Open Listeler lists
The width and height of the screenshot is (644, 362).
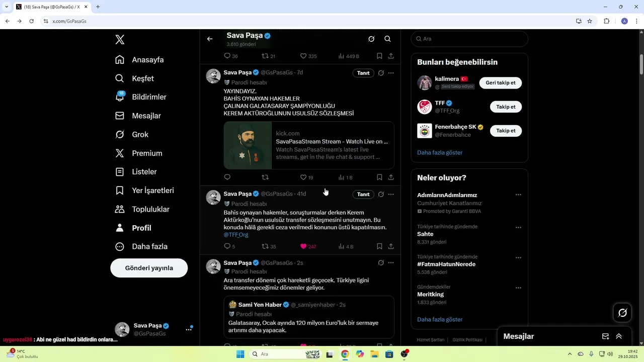pyautogui.click(x=136, y=172)
